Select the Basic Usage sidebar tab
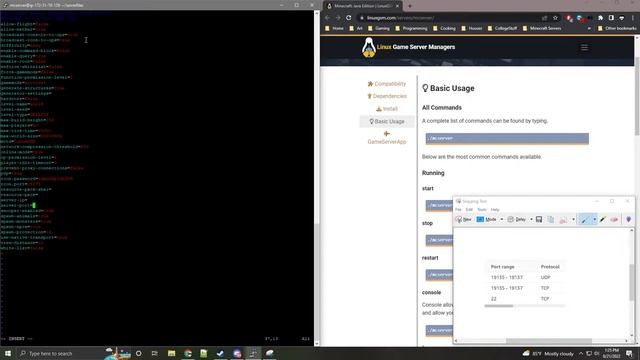The width and height of the screenshot is (640, 360). coord(387,122)
